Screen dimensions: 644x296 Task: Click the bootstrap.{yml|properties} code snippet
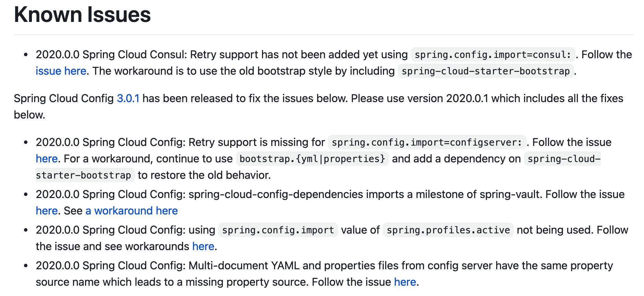tap(312, 159)
